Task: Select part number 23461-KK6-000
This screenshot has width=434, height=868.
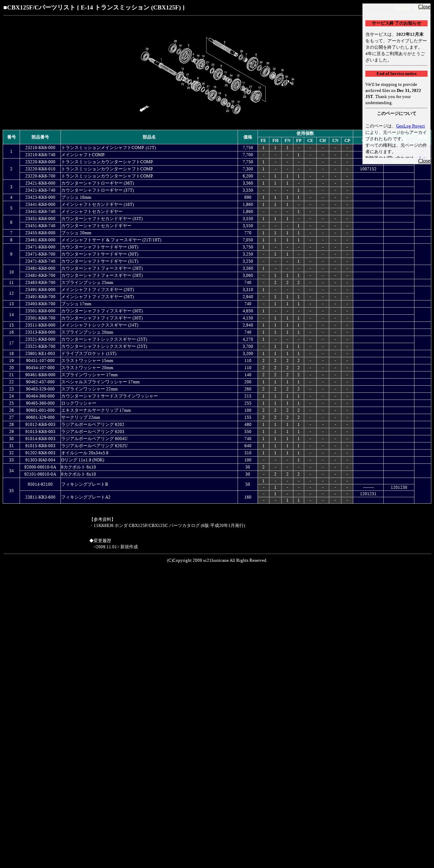Action: (40, 240)
